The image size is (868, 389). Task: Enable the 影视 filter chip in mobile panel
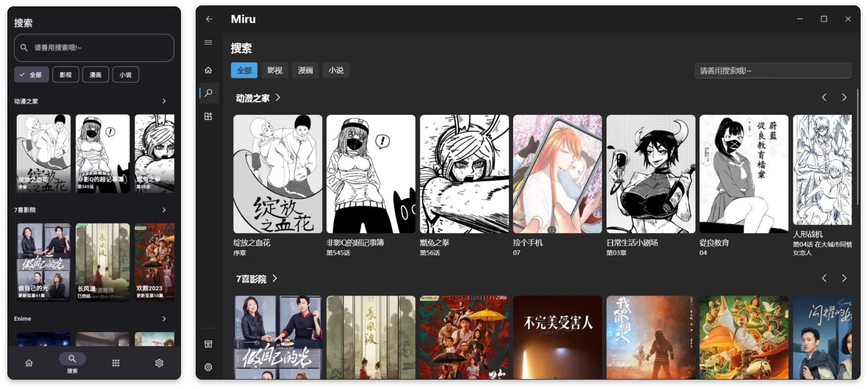66,75
